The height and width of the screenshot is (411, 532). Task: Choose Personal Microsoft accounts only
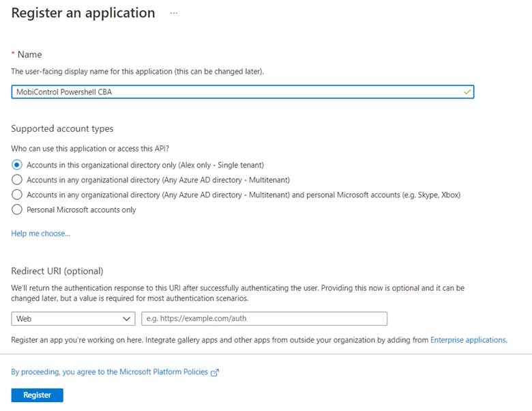click(x=17, y=210)
